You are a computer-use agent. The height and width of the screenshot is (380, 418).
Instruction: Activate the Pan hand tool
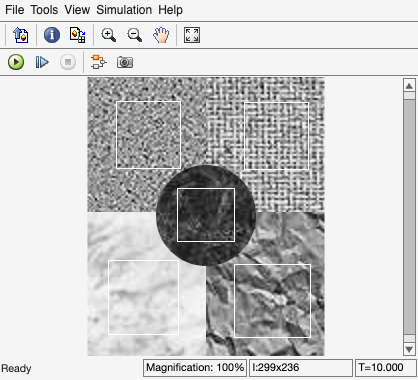coord(161,35)
